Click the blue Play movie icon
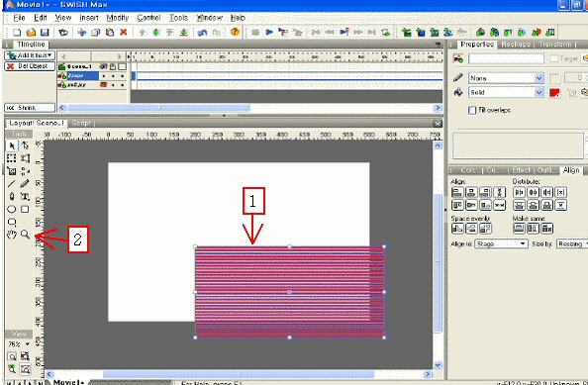This screenshot has width=588, height=385. coord(269,33)
